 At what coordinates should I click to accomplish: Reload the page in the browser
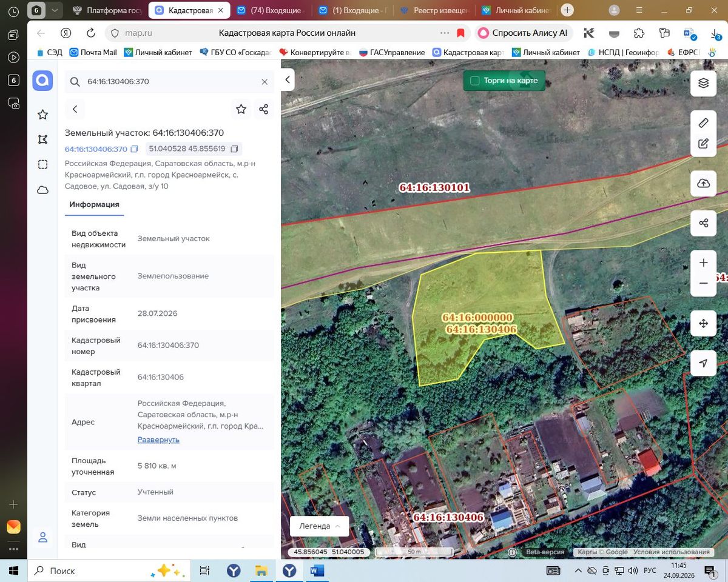click(91, 33)
